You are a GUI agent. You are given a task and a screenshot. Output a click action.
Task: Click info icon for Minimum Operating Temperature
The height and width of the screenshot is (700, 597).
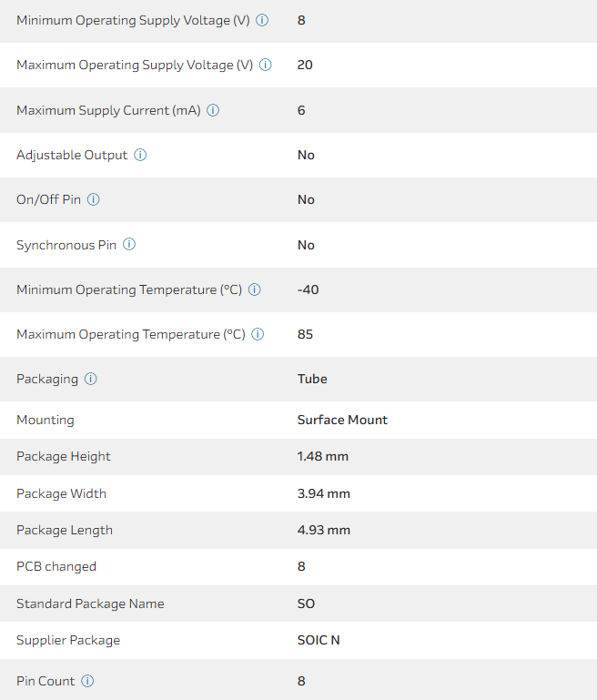coord(255,289)
